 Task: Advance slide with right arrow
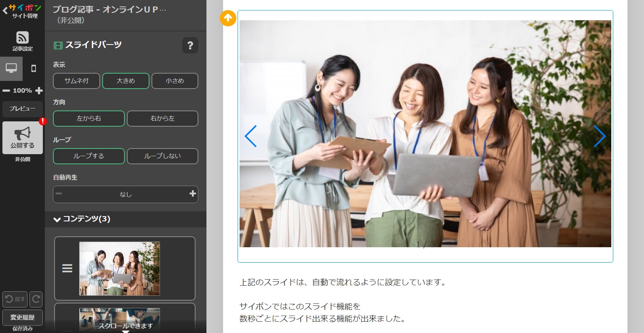(x=599, y=136)
